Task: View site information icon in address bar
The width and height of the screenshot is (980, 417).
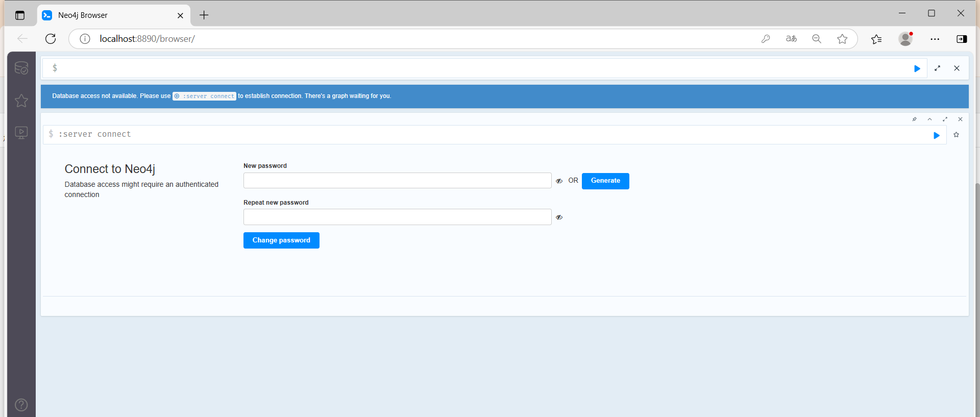Action: 85,39
